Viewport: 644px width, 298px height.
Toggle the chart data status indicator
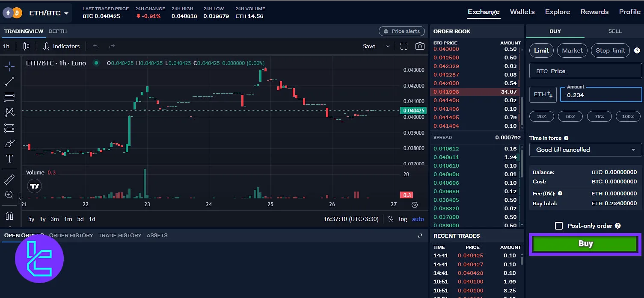(x=96, y=63)
